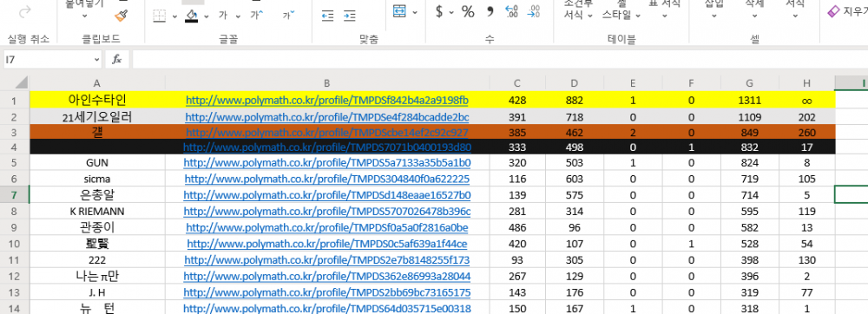Increase font size with the larger 가 icon

[257, 15]
